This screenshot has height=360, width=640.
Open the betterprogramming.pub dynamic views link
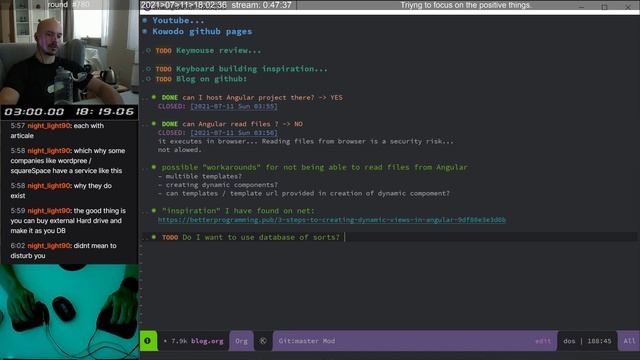pos(332,220)
